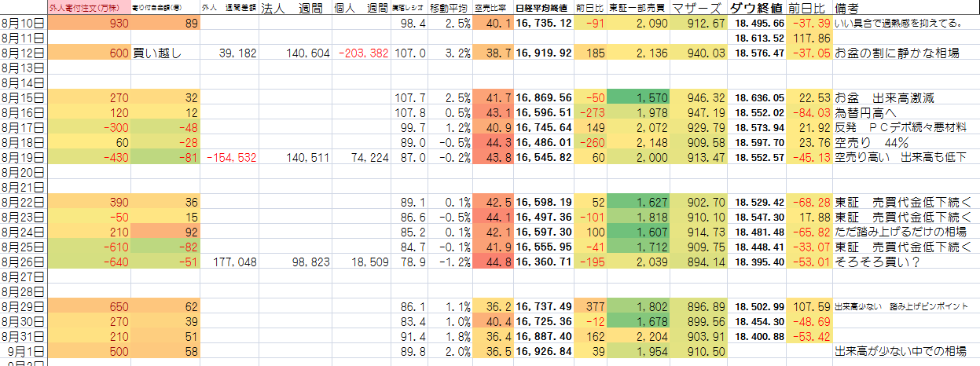Select Nikkei close value 16,919.92
This screenshot has height=366, width=980.
[x=544, y=53]
